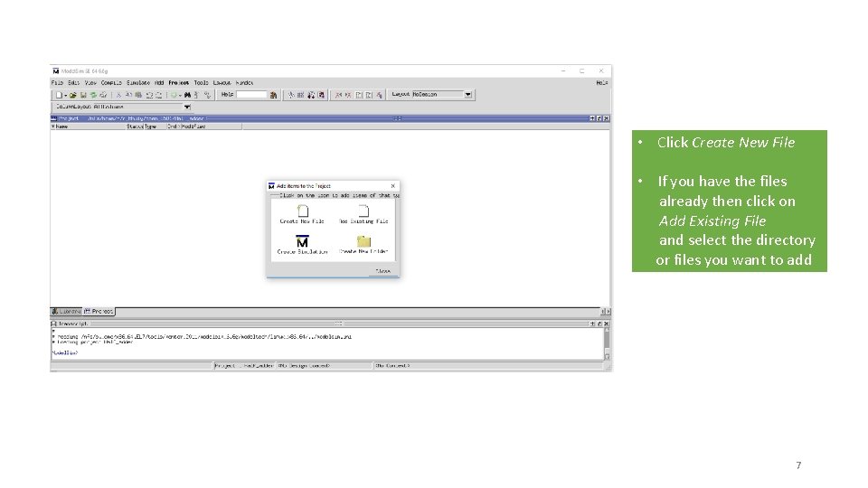Click the Undo toolbar icon

(149, 95)
